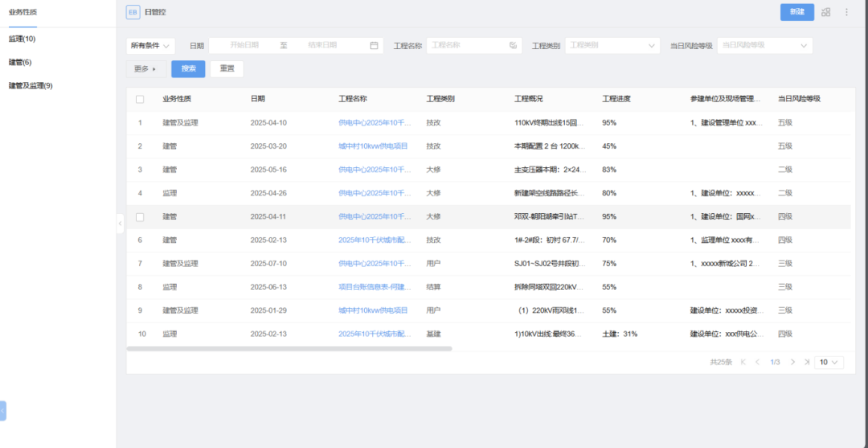Click the 结束日期 end date input
Viewport: 868px width, 448px height.
pyautogui.click(x=322, y=45)
